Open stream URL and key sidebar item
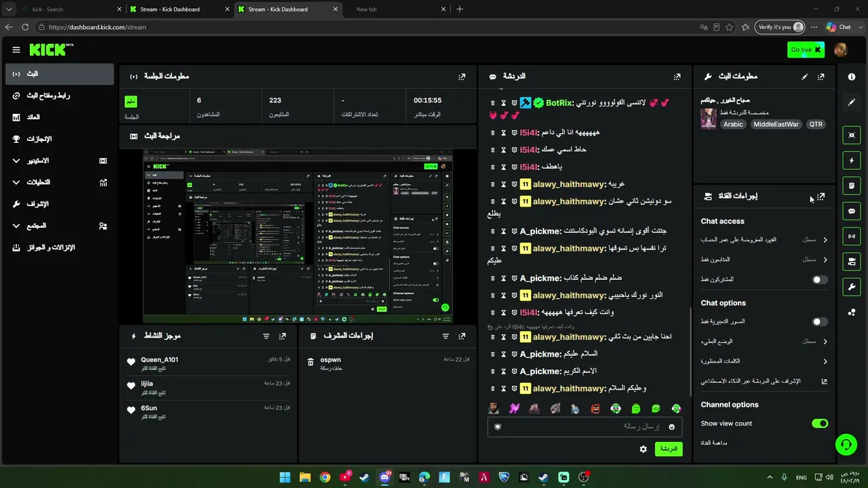 pos(60,96)
